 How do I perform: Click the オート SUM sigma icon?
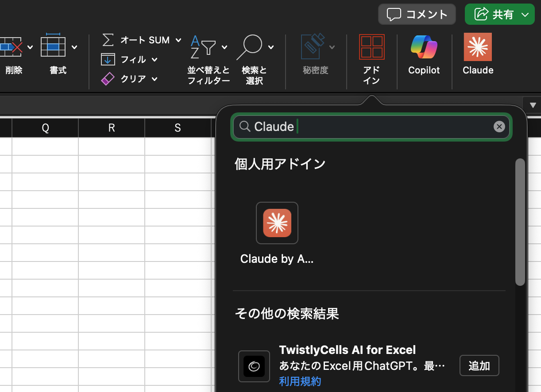click(108, 40)
